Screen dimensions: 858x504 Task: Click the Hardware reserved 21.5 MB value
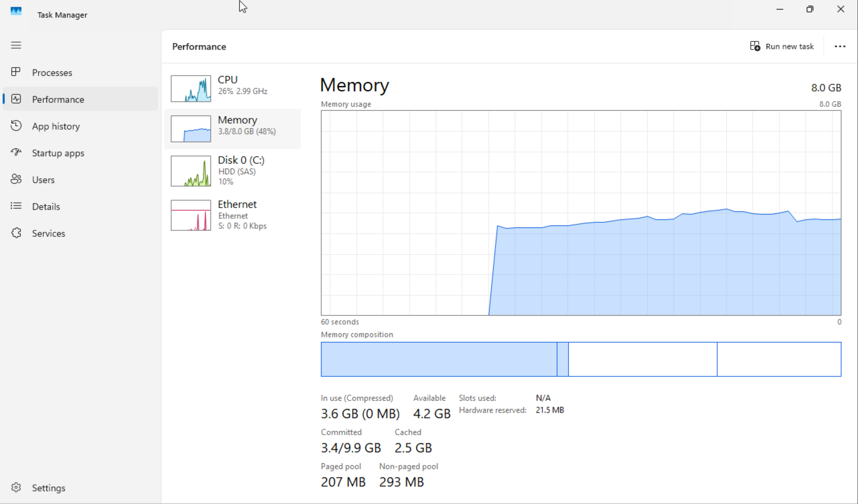(x=550, y=410)
